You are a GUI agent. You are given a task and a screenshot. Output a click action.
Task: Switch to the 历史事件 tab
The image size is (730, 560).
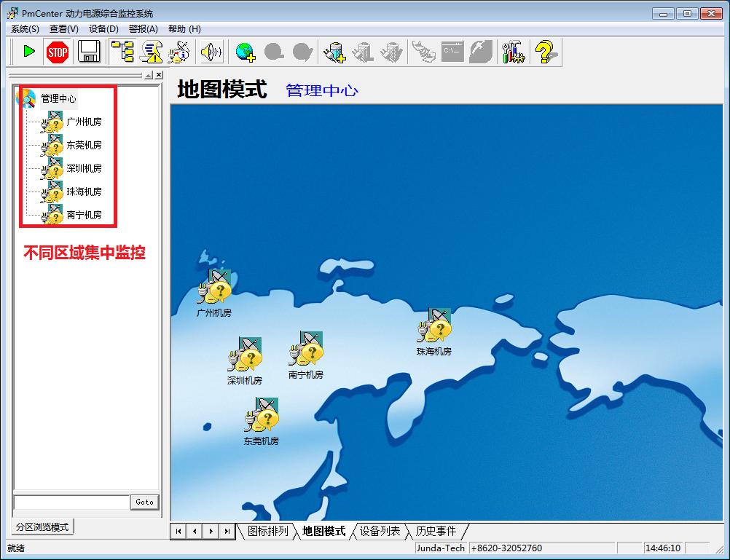tap(436, 532)
